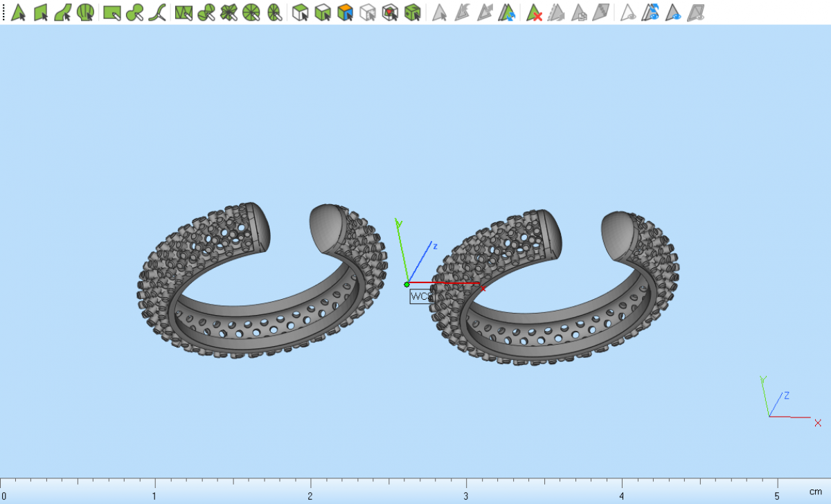This screenshot has height=504, width=831.
Task: Click the white cube part selection icon
Action: pyautogui.click(x=300, y=12)
